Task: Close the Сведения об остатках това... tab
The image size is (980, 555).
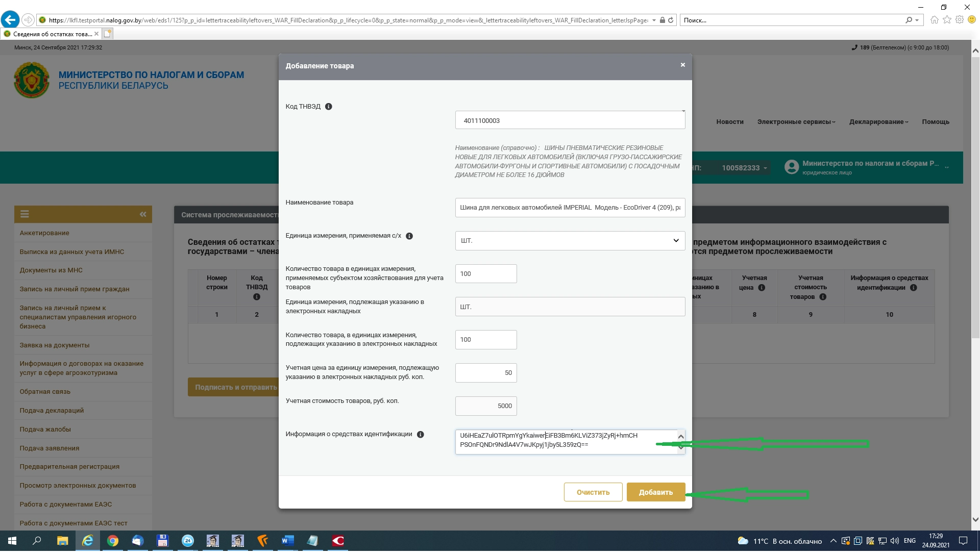Action: coord(96,34)
